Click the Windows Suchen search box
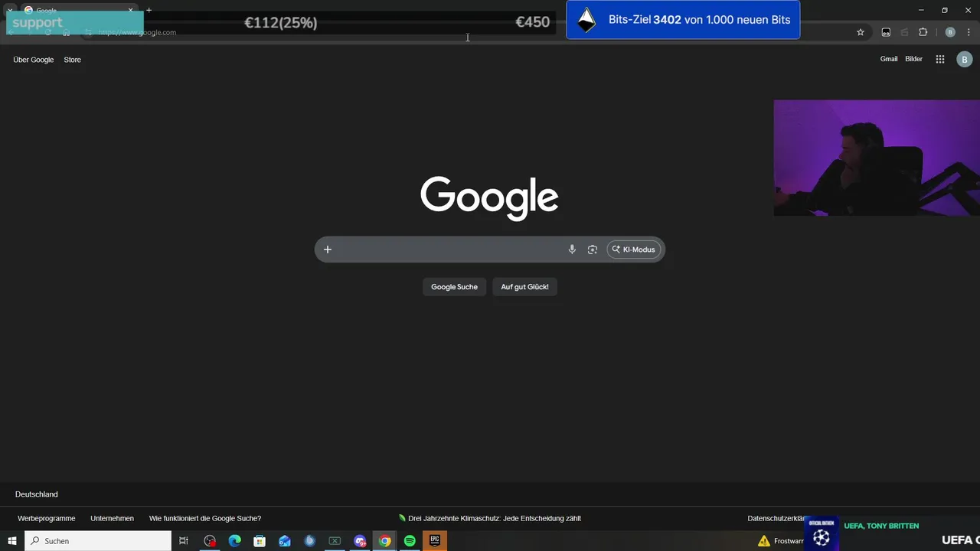 point(98,541)
